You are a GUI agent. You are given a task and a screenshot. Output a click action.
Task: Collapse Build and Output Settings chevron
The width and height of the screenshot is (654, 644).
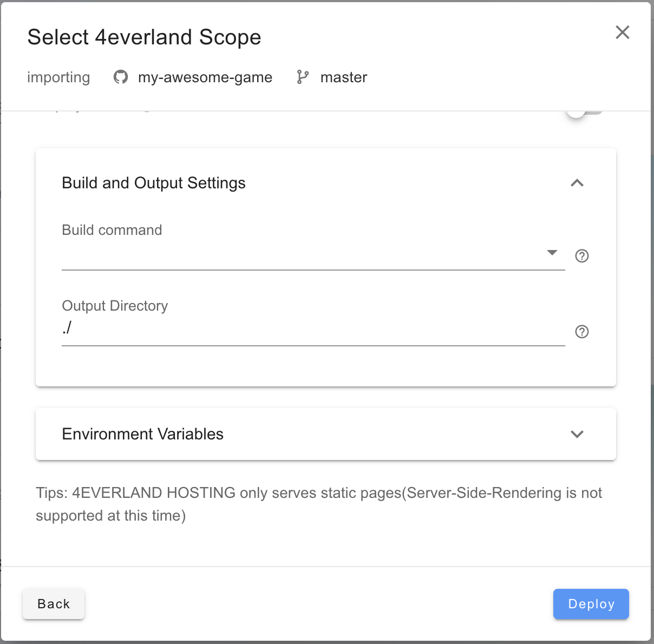tap(577, 183)
